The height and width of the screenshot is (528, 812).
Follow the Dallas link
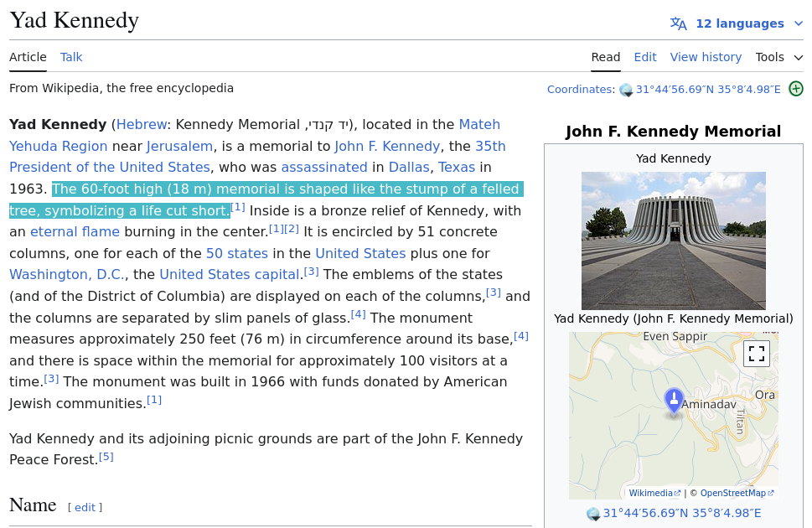pyautogui.click(x=409, y=167)
